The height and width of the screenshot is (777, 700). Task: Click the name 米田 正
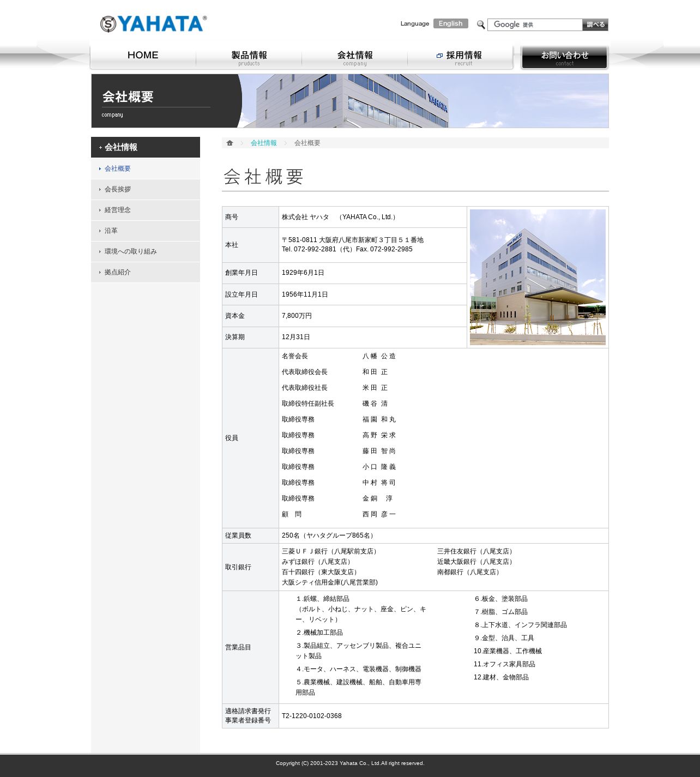point(375,388)
